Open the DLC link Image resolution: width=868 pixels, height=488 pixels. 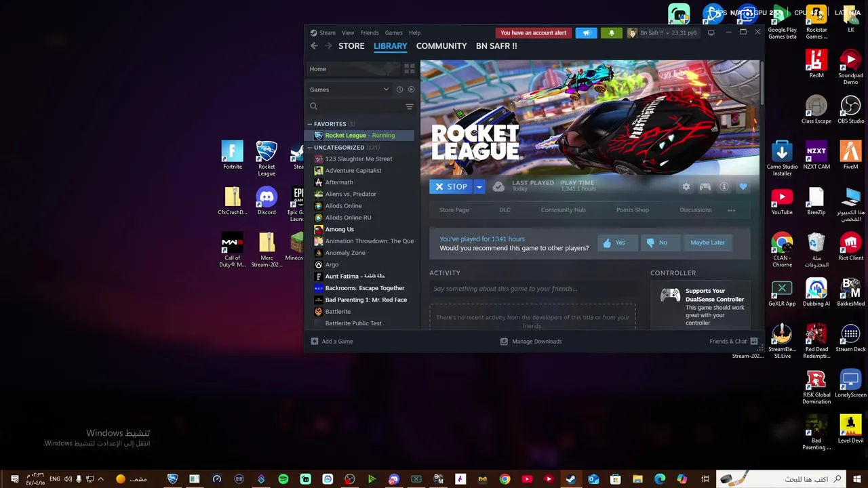(505, 210)
